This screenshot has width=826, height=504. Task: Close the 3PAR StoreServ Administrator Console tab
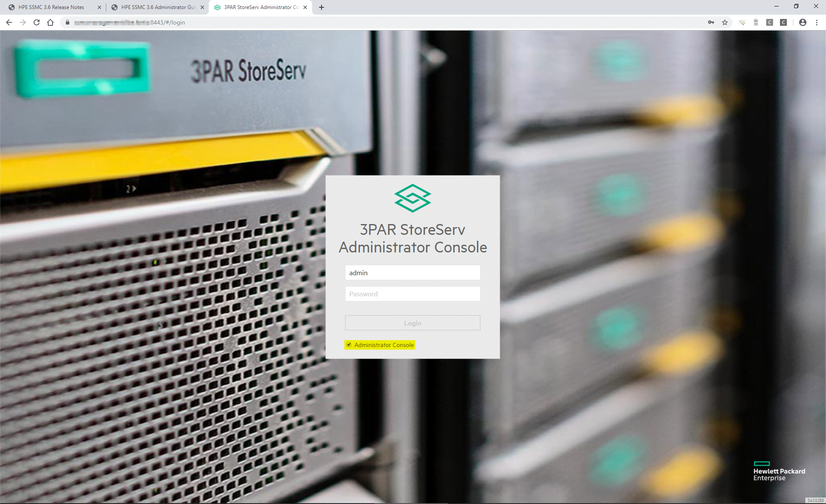coord(305,7)
